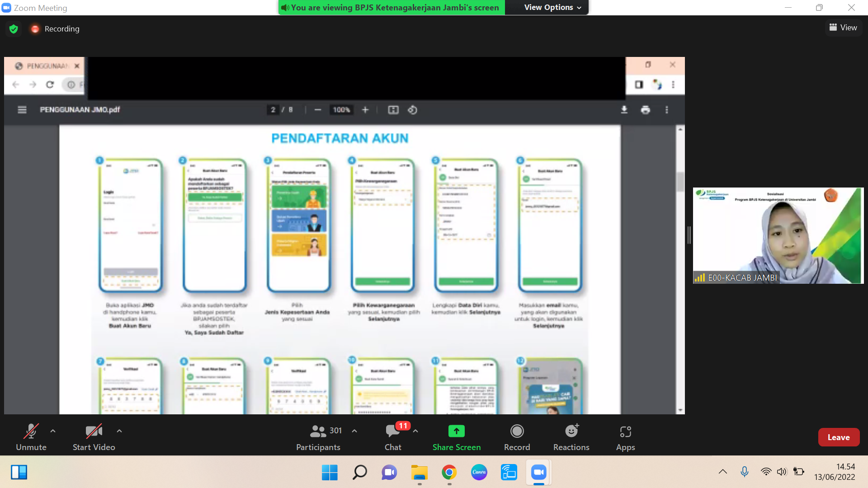This screenshot has height=488, width=868.
Task: Click the green Share Screen icon
Action: 456,431
